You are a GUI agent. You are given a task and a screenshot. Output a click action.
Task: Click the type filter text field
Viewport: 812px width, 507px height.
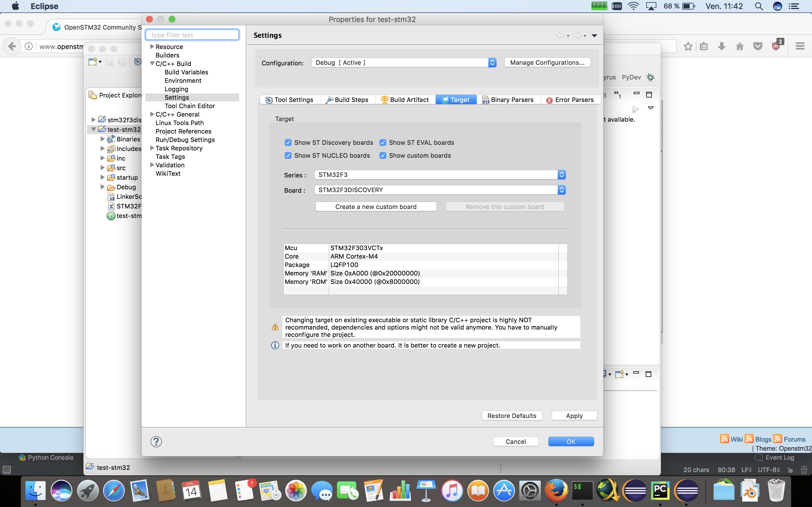192,35
